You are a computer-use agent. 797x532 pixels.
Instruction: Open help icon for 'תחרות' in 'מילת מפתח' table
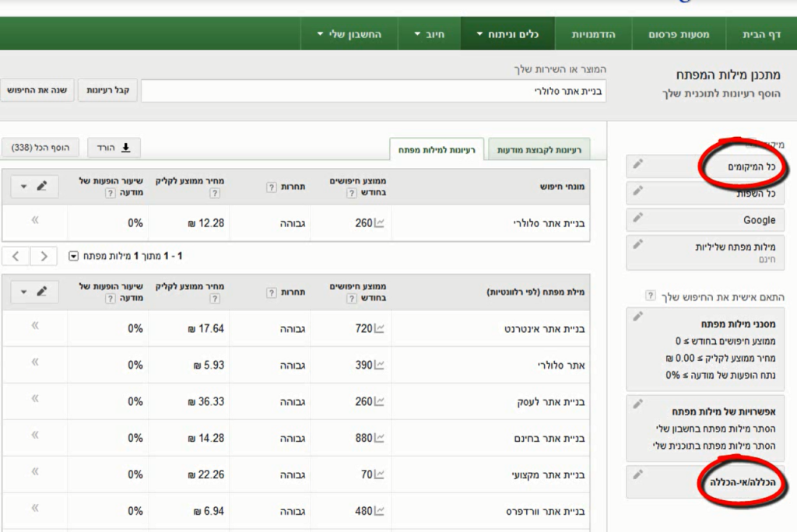[272, 292]
